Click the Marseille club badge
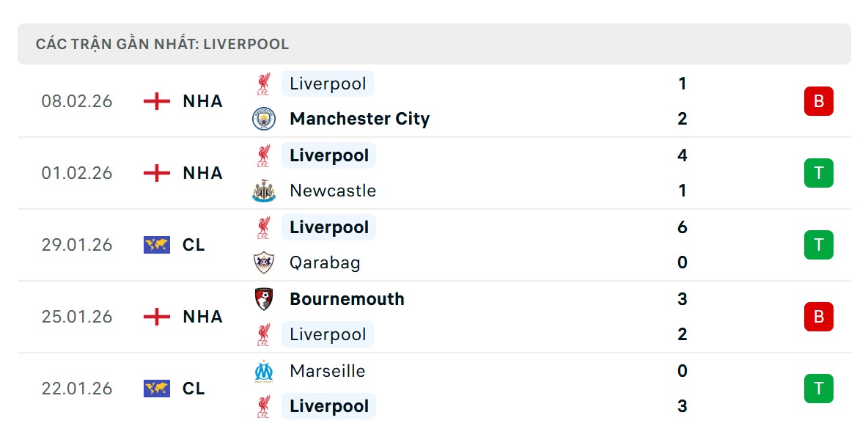 click(x=263, y=370)
